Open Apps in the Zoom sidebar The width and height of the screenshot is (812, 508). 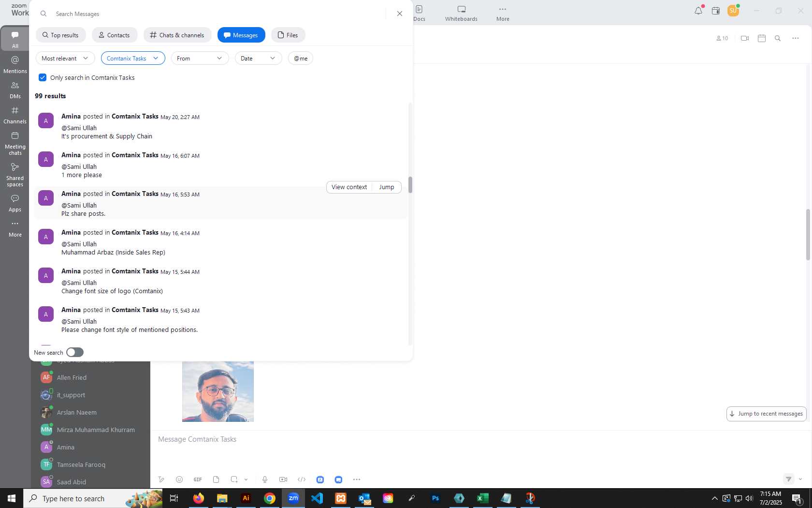[x=15, y=203]
